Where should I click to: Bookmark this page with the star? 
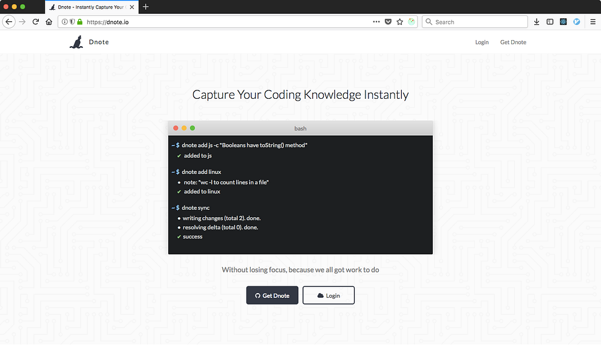click(x=400, y=22)
